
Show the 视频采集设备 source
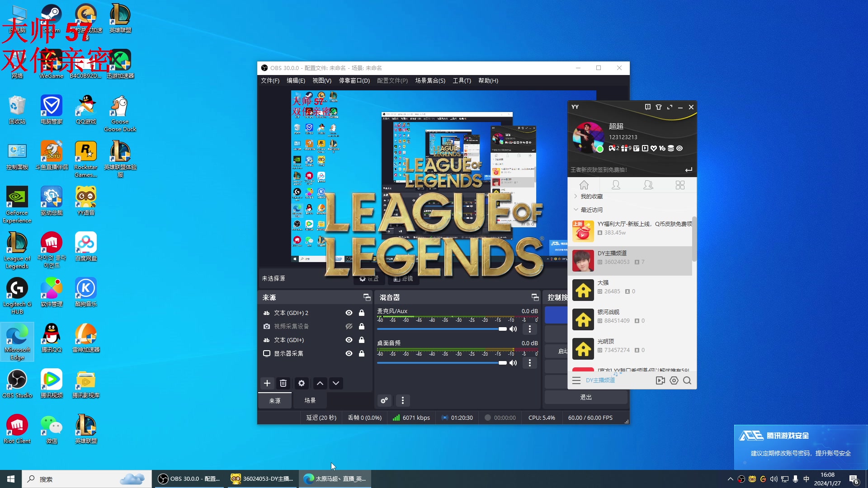pyautogui.click(x=349, y=326)
